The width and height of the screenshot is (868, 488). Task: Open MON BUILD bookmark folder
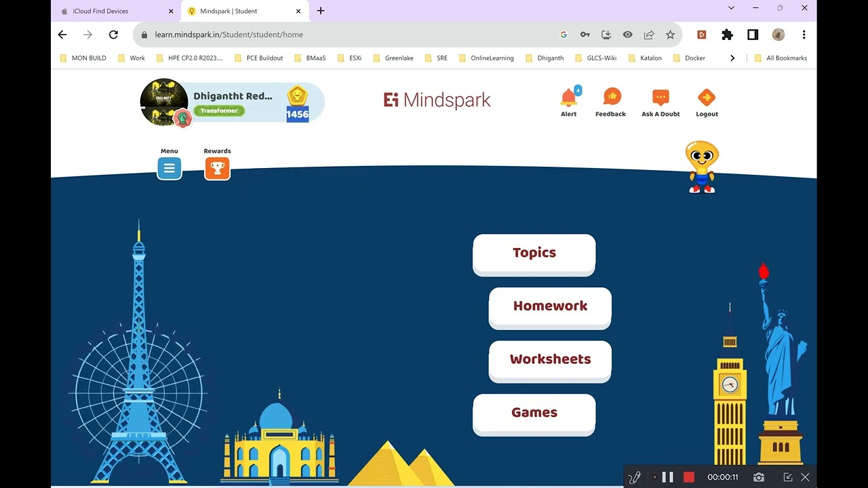[83, 58]
